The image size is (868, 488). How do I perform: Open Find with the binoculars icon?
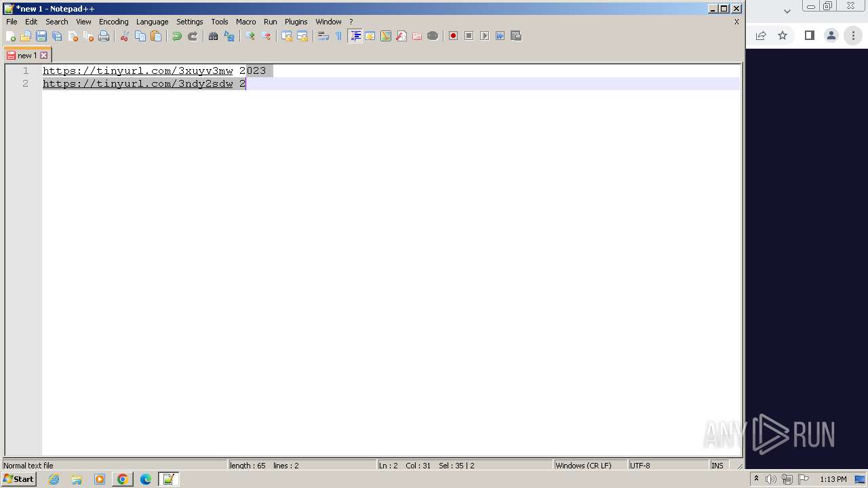[x=213, y=36]
